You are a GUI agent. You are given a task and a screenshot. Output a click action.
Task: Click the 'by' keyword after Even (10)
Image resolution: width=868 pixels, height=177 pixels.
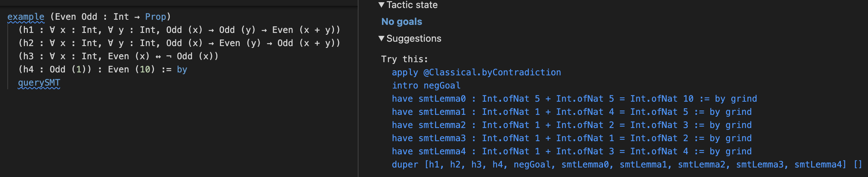point(182,69)
